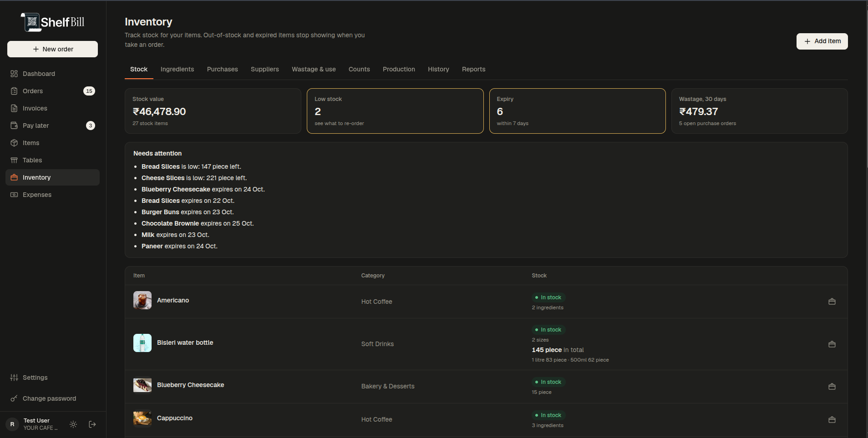Select the Inventory sidebar entry
This screenshot has height=438, width=868.
[52, 177]
